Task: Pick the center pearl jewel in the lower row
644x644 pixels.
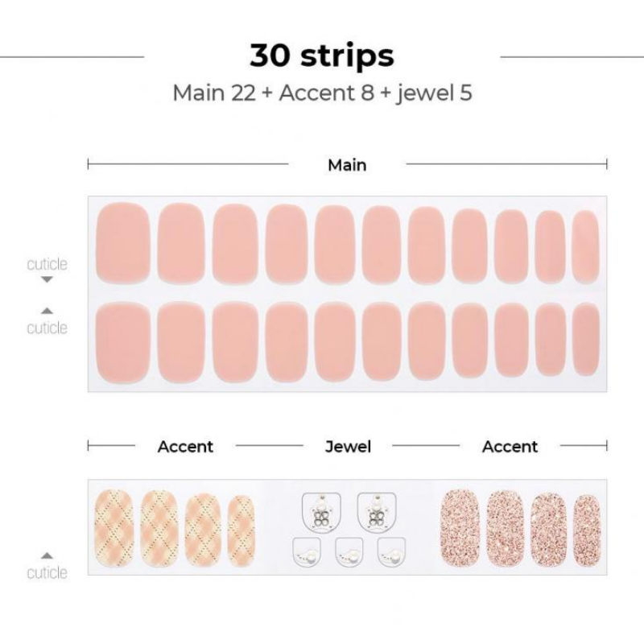Action: 348,554
